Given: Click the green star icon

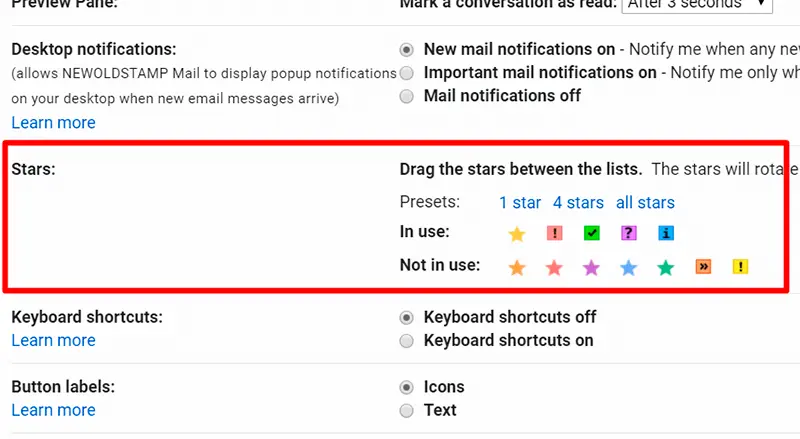Looking at the screenshot, I should point(665,267).
